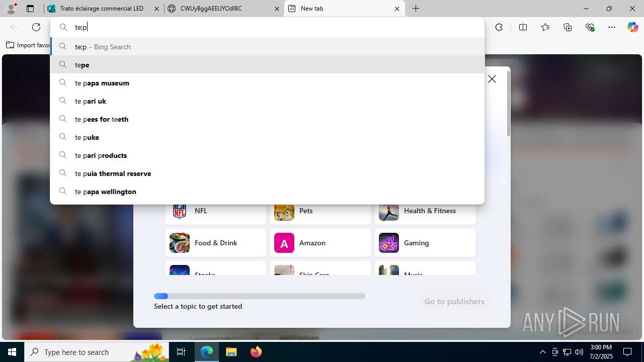Pick 'te pari uk' suggestion
This screenshot has width=644, height=362.
point(267,101)
